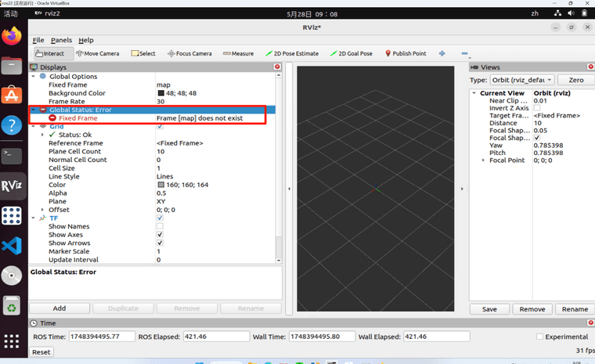Image resolution: width=595 pixels, height=364 pixels.
Task: Toggle the Show Axes checkbox
Action: coord(160,235)
